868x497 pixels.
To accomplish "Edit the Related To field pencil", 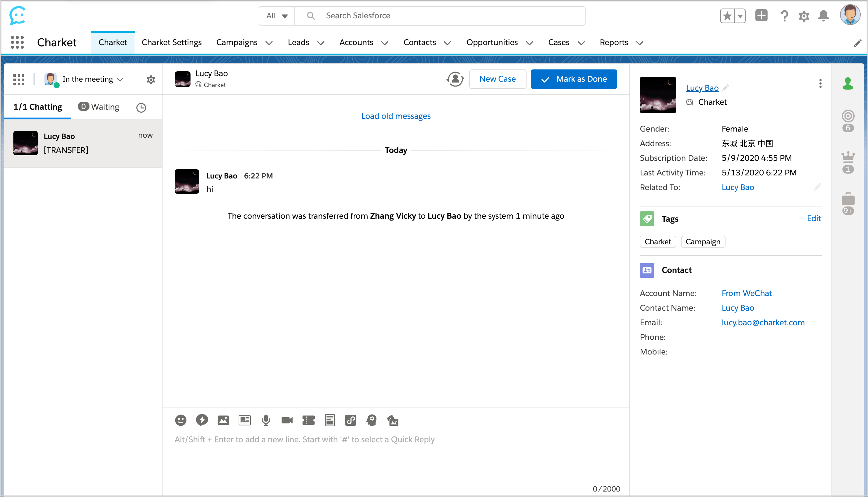I will coord(817,187).
